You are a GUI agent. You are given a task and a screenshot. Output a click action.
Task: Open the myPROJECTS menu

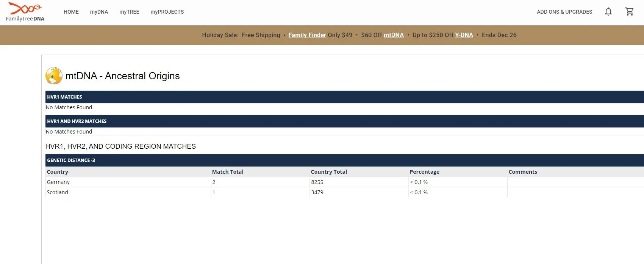pyautogui.click(x=167, y=12)
